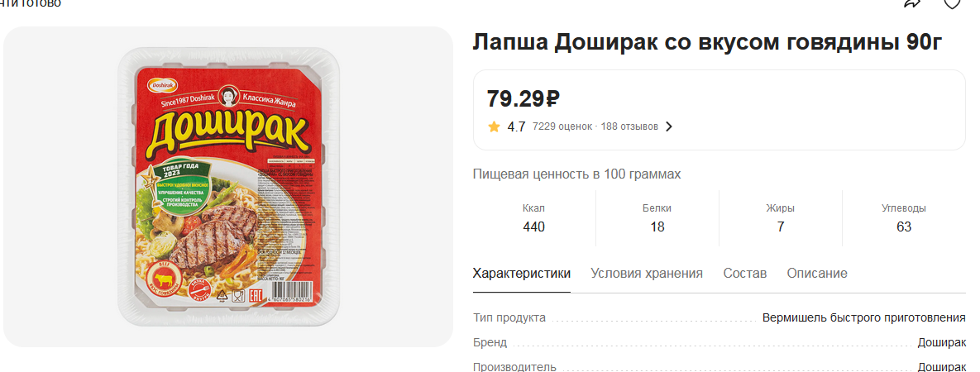Click the Бренд value Доширак

click(941, 342)
